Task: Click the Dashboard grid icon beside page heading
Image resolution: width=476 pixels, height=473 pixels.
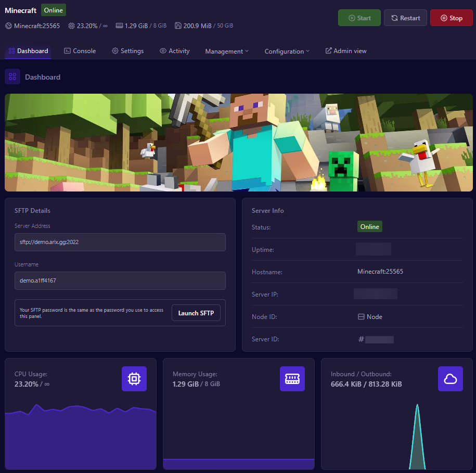Action: [12, 77]
